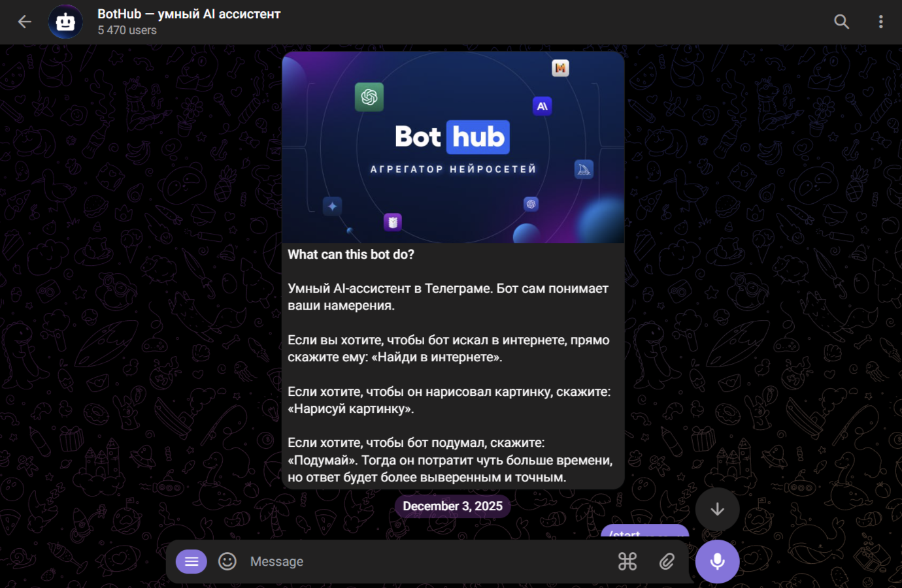Screen dimensions: 902x588
Task: Go back using the back arrow
Action: pos(24,21)
